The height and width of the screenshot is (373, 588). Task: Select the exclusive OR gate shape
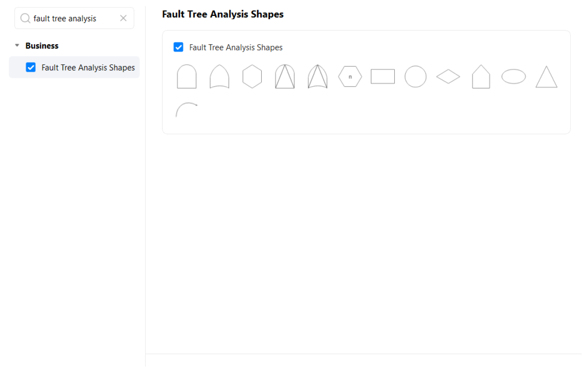317,76
